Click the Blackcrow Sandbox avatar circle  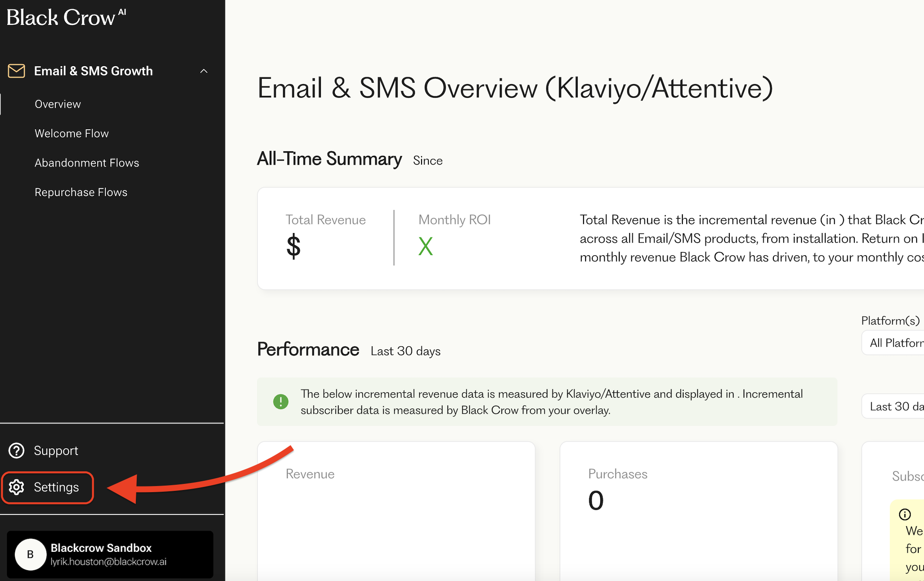coord(30,554)
